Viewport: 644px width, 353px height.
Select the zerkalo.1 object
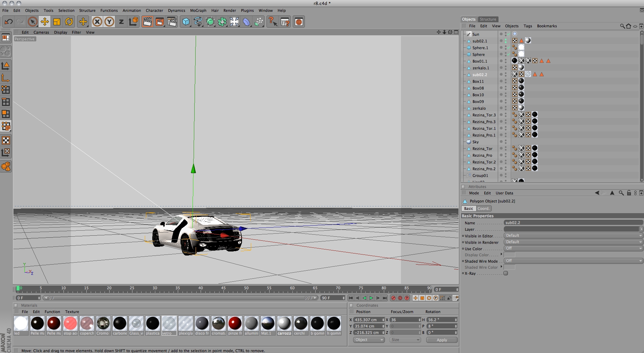coord(481,68)
